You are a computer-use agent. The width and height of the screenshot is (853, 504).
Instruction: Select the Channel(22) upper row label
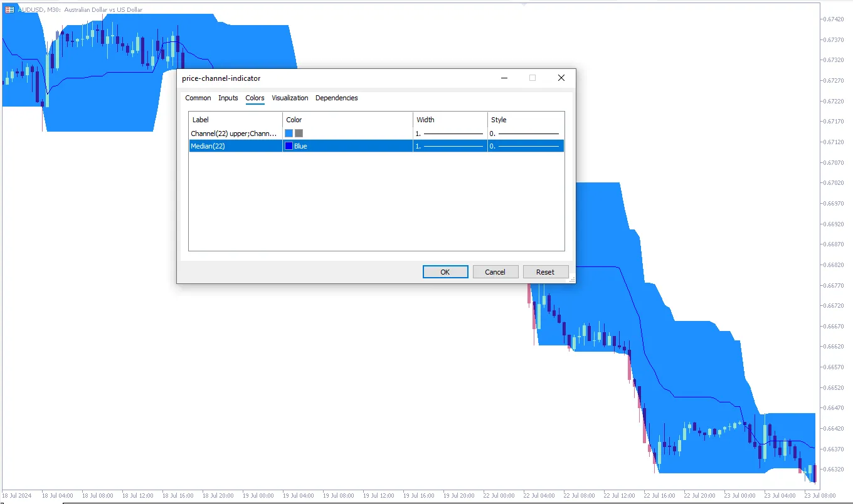pyautogui.click(x=233, y=134)
